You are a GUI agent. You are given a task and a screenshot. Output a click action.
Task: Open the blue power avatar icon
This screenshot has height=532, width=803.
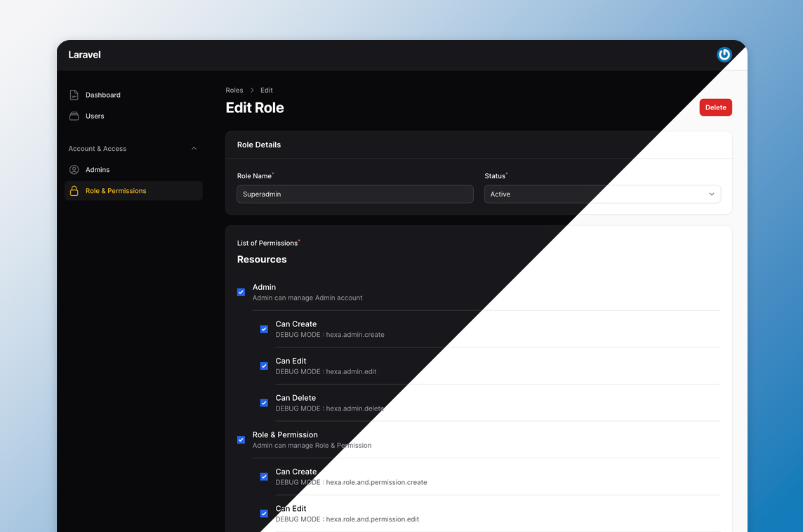click(724, 54)
